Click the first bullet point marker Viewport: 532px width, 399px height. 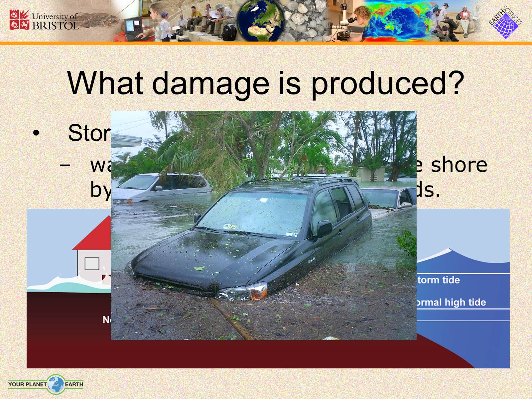(36, 133)
